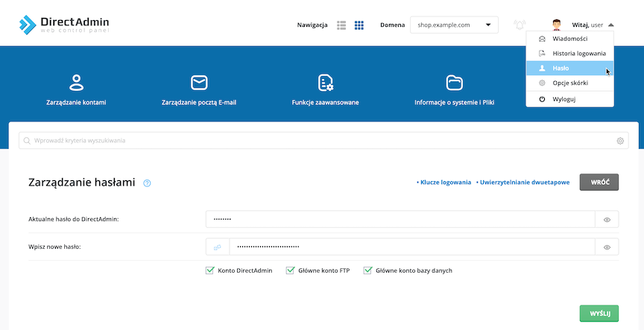Switch to grid navigation view icon

pyautogui.click(x=359, y=25)
